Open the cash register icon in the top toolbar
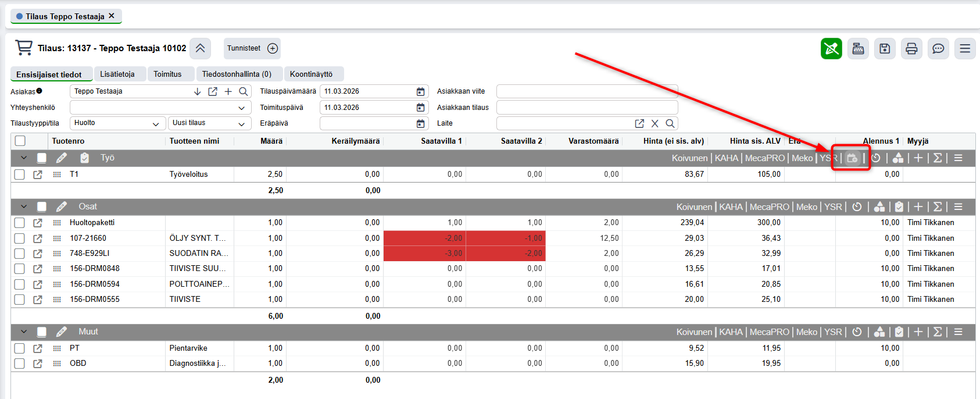 click(x=858, y=48)
